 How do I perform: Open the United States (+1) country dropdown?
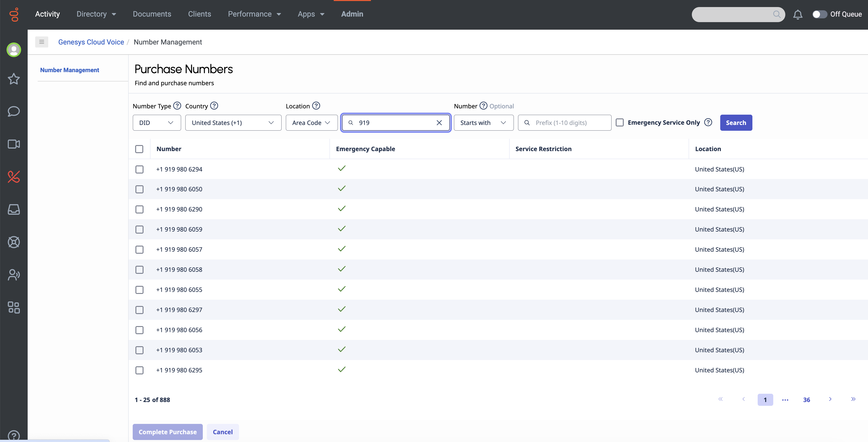click(233, 123)
